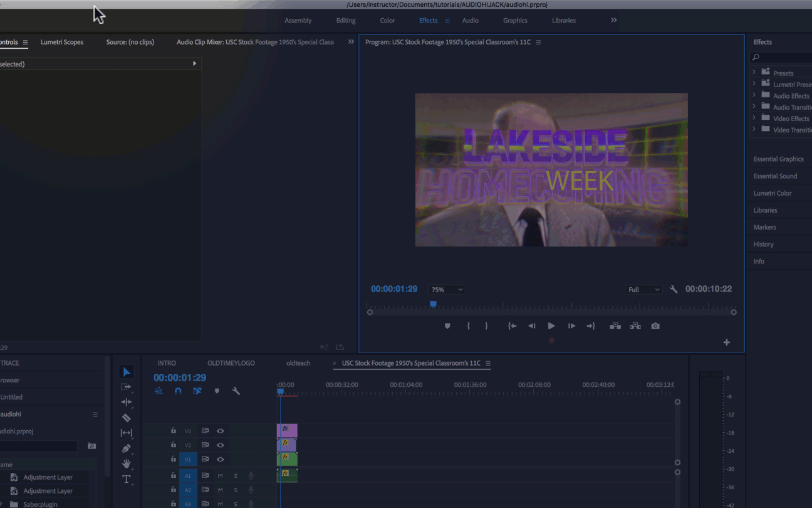Select the Ripple Edit tool

tap(126, 402)
